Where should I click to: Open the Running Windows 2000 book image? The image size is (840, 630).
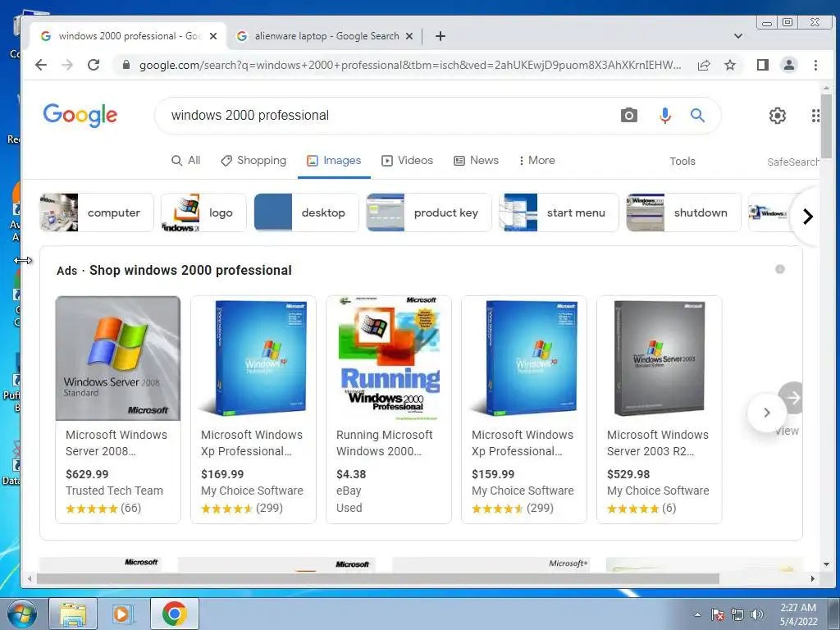click(x=389, y=358)
